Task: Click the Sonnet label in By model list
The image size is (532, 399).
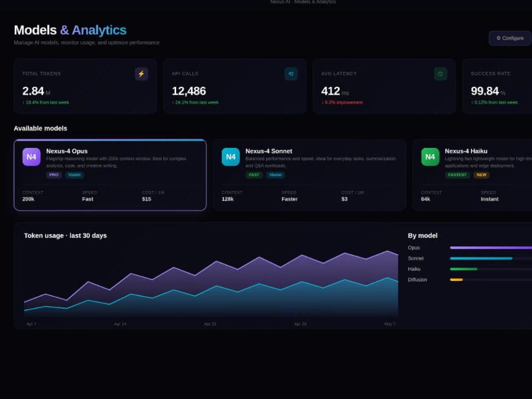Action: (x=415, y=258)
